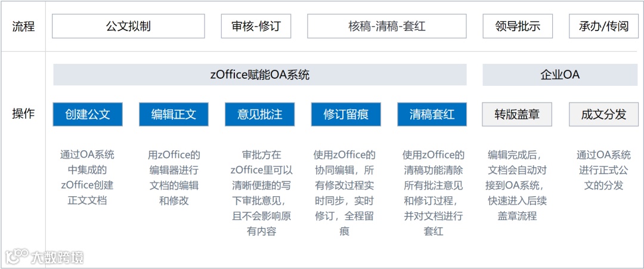Click the blue 创建公文 button
The image size is (644, 269).
[88, 114]
